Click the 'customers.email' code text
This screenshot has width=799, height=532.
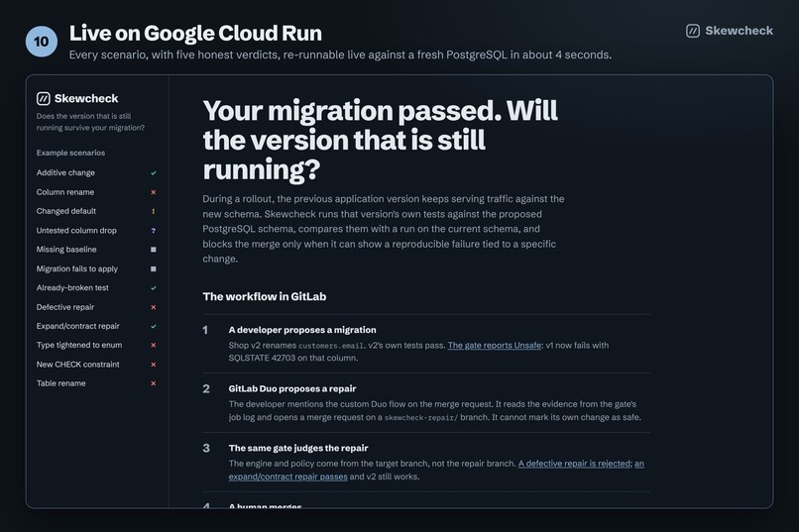(331, 346)
